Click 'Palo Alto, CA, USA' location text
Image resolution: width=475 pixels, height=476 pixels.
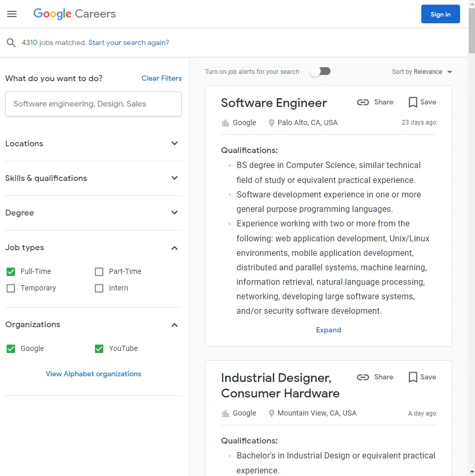tap(308, 122)
